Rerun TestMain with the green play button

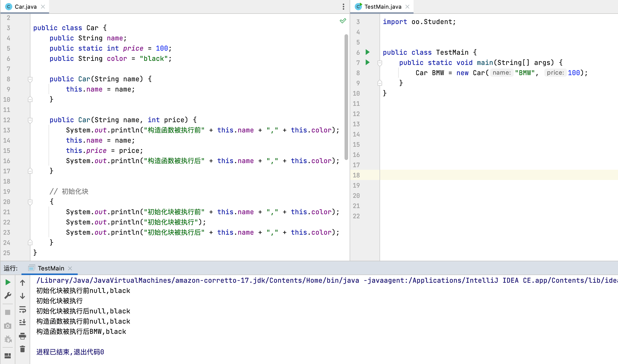click(8, 282)
